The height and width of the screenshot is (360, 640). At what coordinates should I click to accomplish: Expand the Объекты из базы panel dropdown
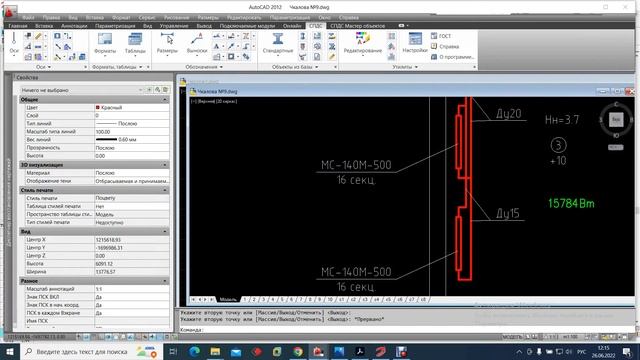[295, 67]
